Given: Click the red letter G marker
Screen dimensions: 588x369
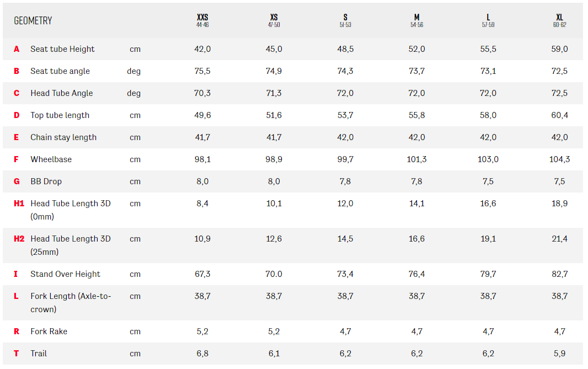Looking at the screenshot, I should pyautogui.click(x=17, y=181).
